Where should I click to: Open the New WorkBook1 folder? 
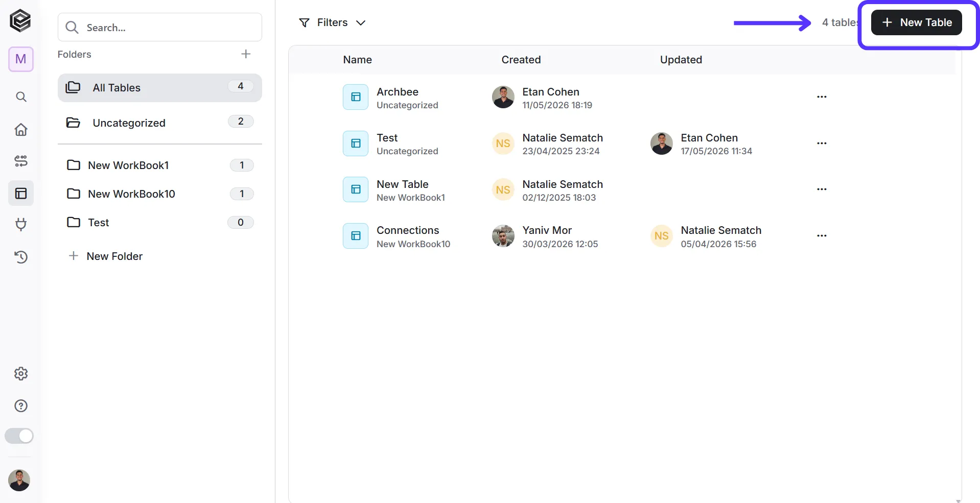(160, 165)
